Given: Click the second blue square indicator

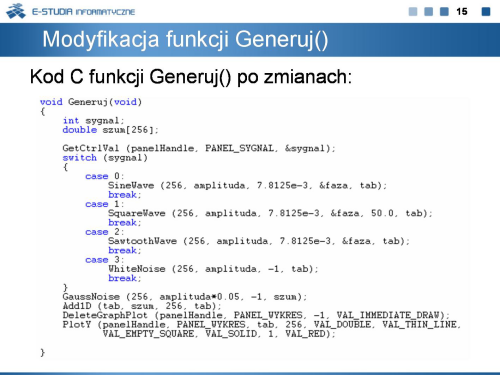Looking at the screenshot, I should point(428,12).
